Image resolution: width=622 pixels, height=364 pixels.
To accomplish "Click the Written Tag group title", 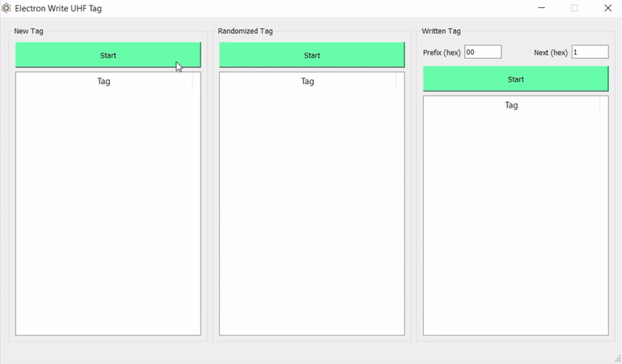I will (x=442, y=32).
